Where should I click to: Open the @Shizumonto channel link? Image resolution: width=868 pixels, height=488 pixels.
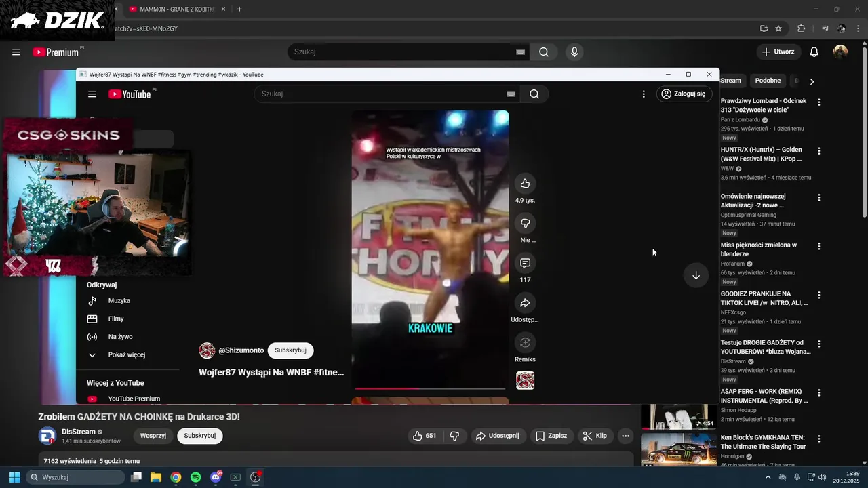tap(241, 350)
